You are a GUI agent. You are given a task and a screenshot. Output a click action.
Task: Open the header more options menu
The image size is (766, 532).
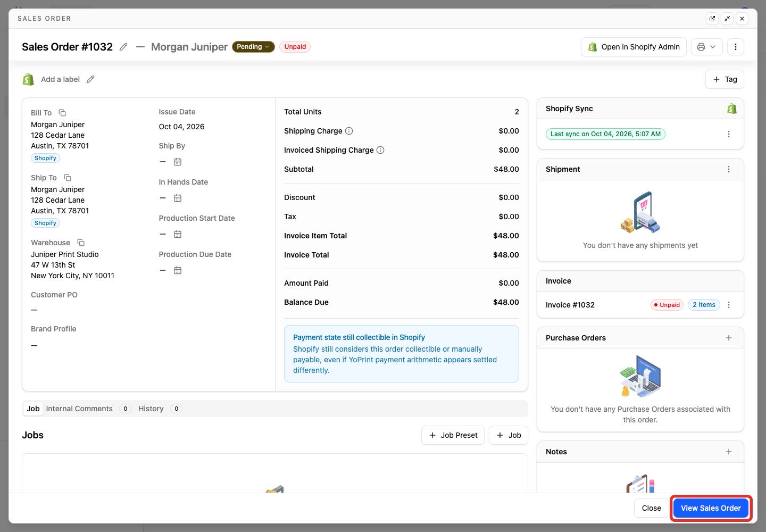tap(736, 47)
